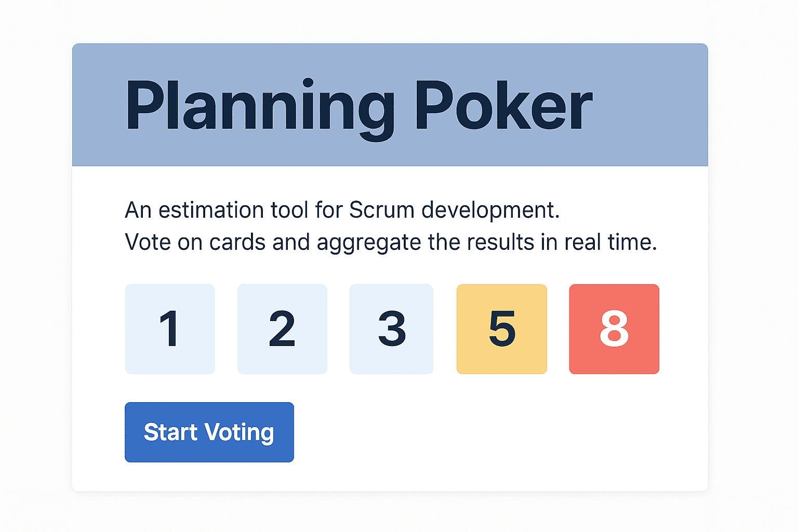Image resolution: width=798 pixels, height=532 pixels.
Task: Click the word "estimation" in the description
Action: tap(211, 210)
